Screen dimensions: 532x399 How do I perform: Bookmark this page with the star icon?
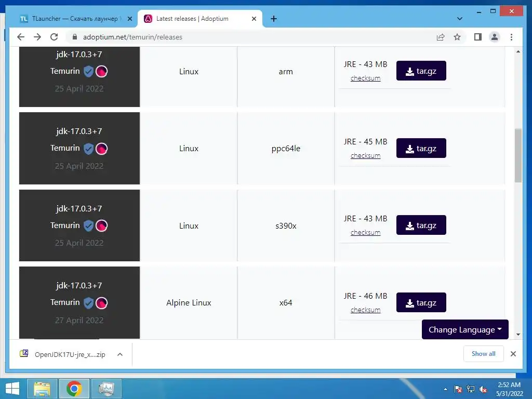pos(457,37)
